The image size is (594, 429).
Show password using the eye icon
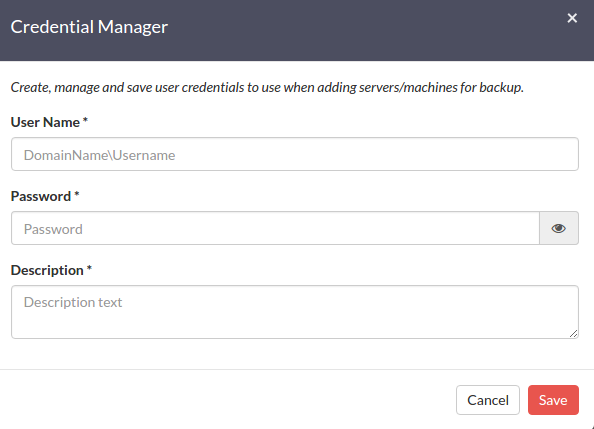(x=559, y=228)
